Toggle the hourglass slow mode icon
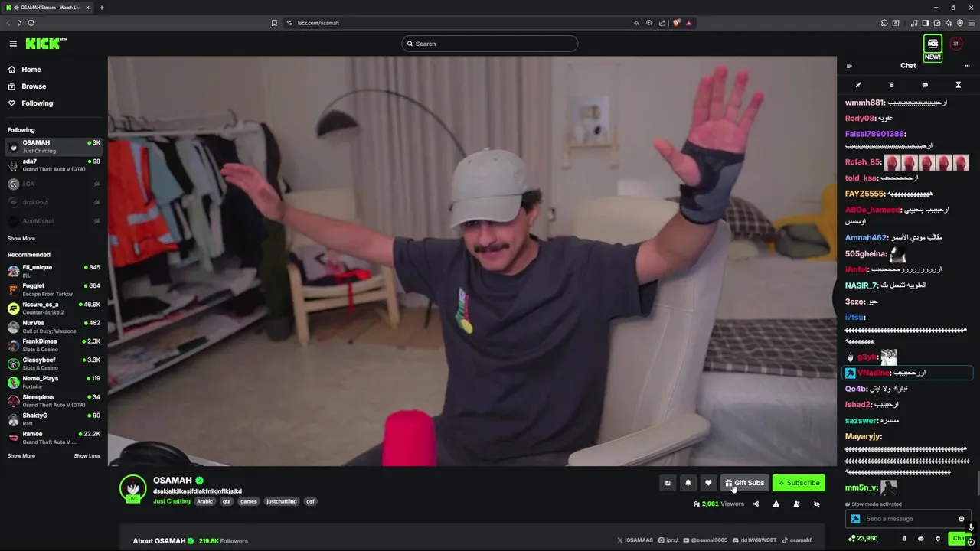Viewport: 980px width, 551px height. coord(958,85)
